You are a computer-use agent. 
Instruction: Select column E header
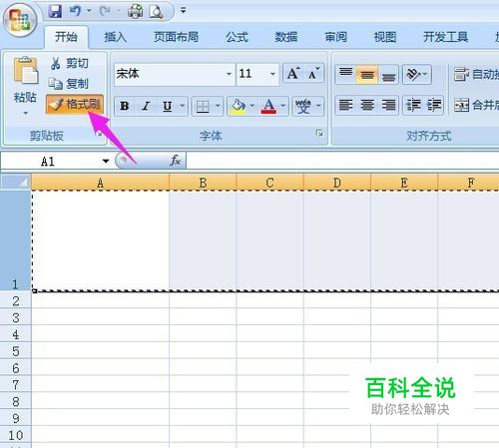(404, 183)
